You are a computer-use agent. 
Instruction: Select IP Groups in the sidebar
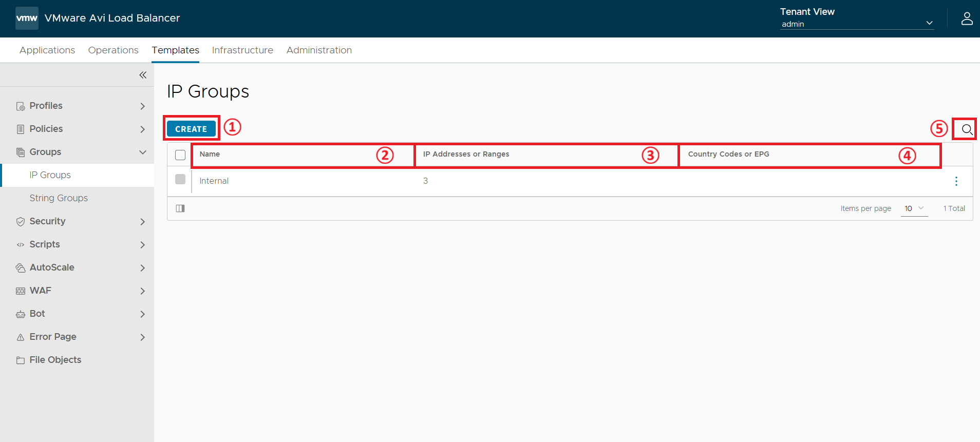tap(50, 175)
